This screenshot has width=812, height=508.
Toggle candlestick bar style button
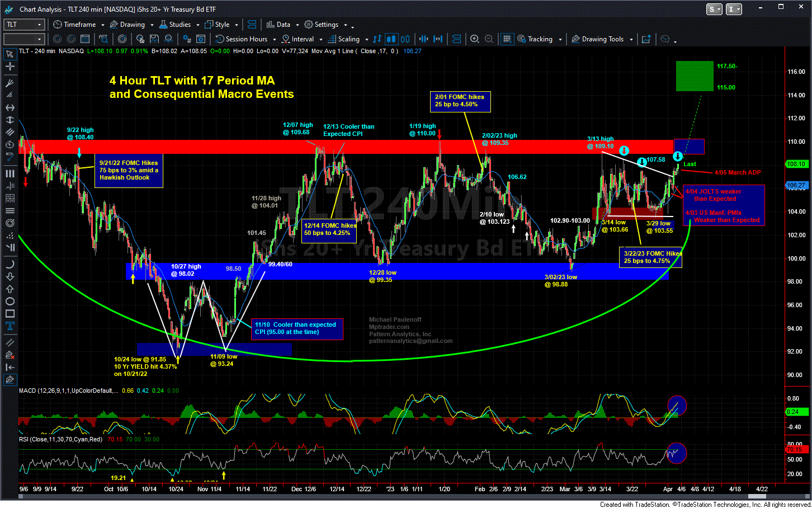[391, 39]
